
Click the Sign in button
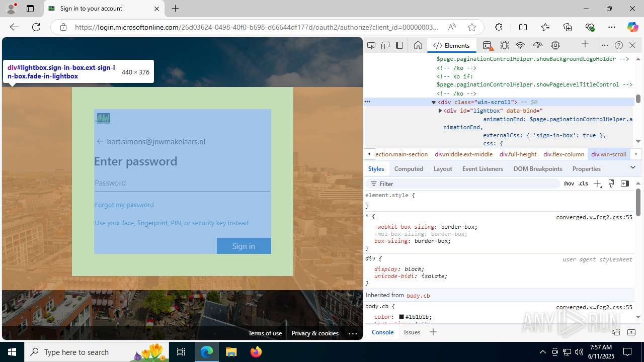[x=244, y=246]
